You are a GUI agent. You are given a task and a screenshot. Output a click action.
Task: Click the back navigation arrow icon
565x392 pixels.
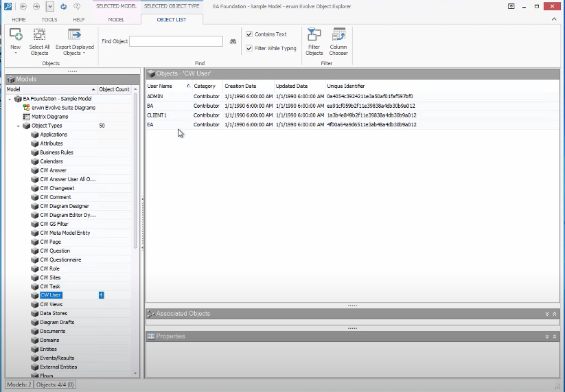[23, 6]
